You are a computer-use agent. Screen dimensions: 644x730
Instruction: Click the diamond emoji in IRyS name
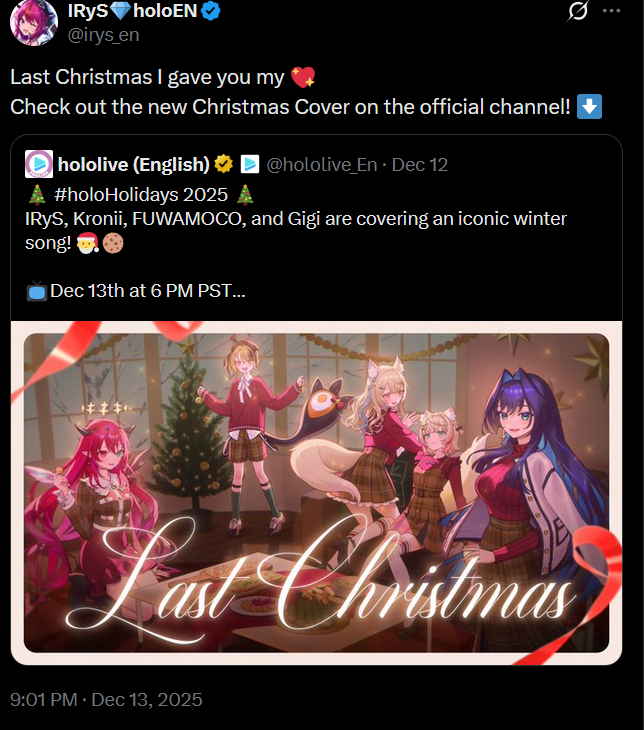click(121, 11)
